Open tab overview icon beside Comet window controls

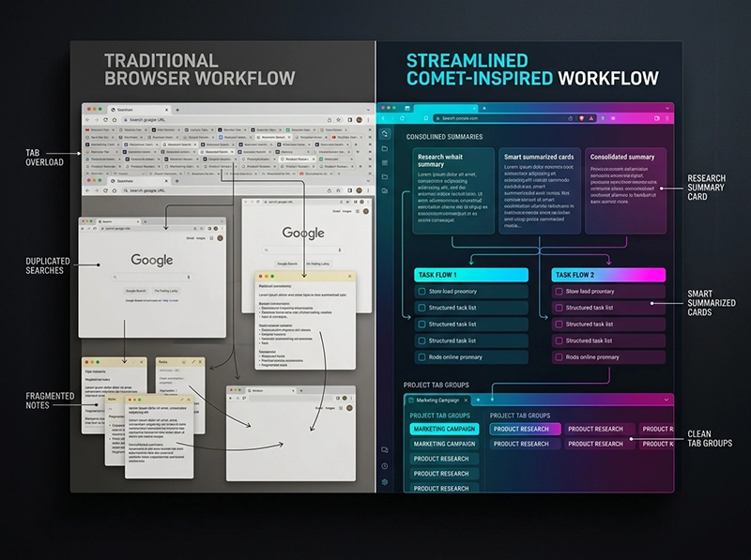(407, 108)
